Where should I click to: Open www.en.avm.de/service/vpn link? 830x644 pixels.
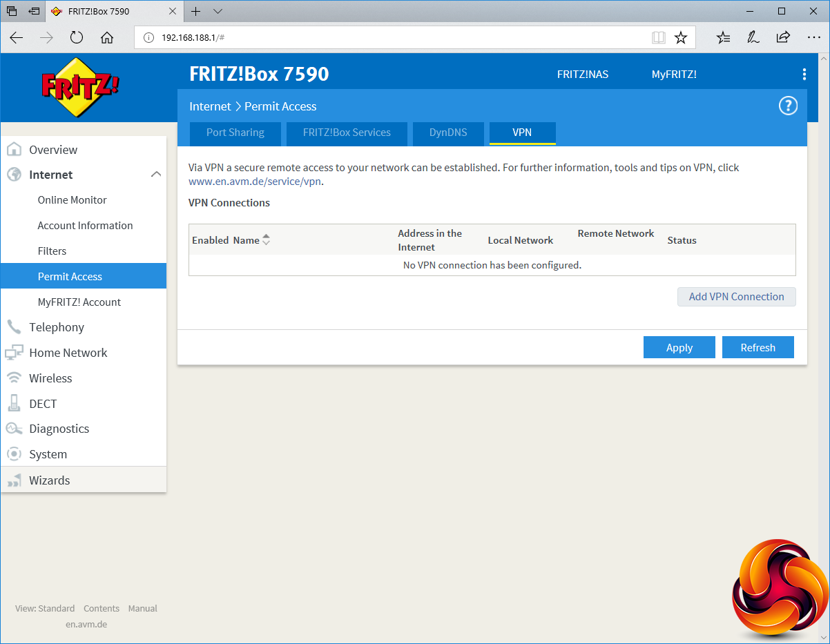[255, 182]
